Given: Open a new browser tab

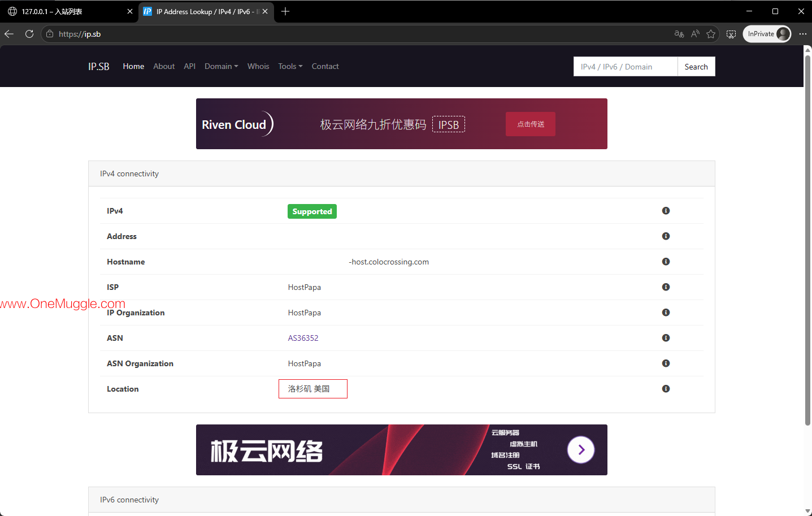Looking at the screenshot, I should pyautogui.click(x=285, y=11).
